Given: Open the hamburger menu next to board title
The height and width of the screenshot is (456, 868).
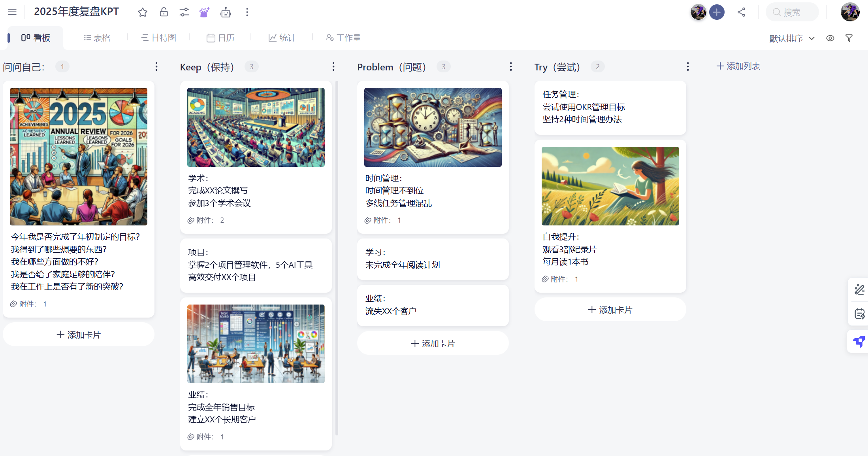Looking at the screenshot, I should [12, 12].
